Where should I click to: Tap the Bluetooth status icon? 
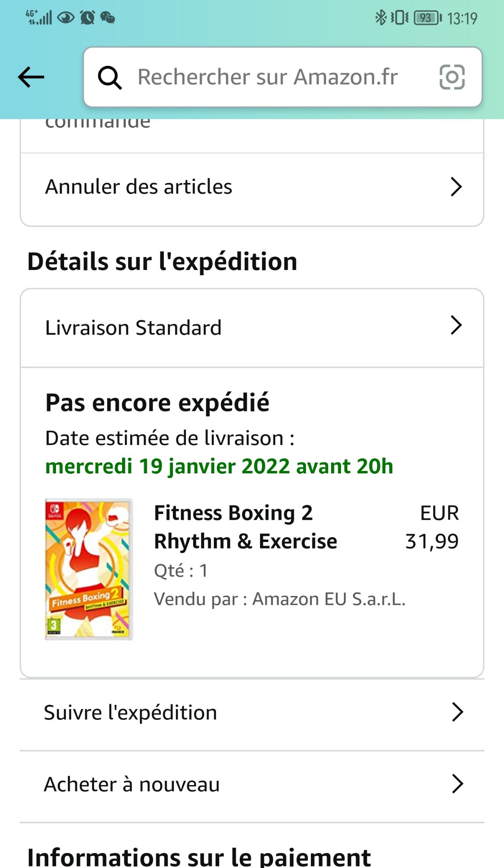[381, 18]
